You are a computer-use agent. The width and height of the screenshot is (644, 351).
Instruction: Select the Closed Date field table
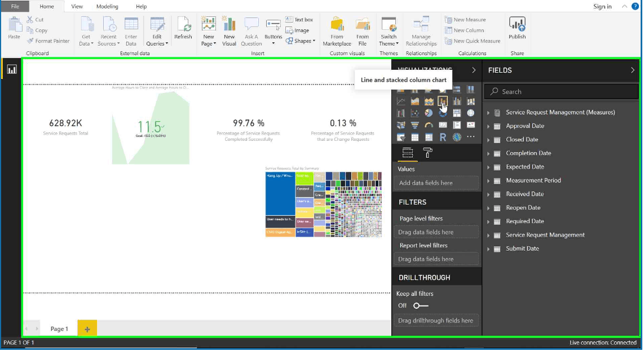tap(522, 140)
